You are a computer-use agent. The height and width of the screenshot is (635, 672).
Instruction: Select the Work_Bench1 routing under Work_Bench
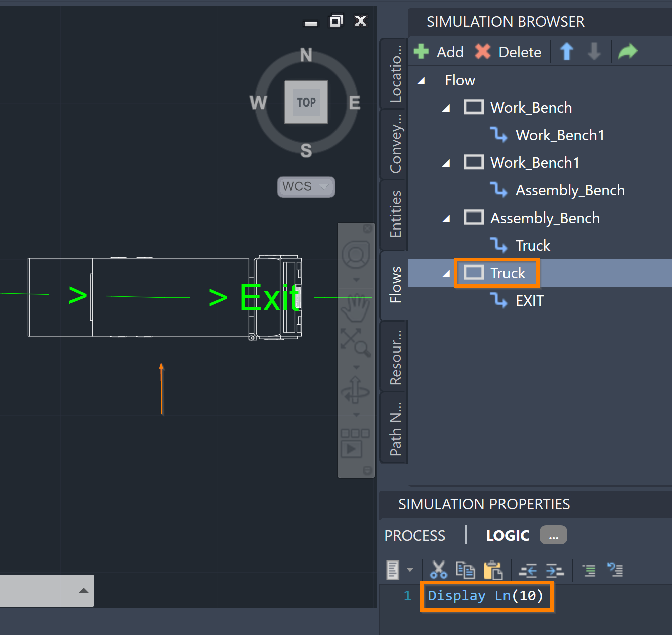(x=560, y=135)
